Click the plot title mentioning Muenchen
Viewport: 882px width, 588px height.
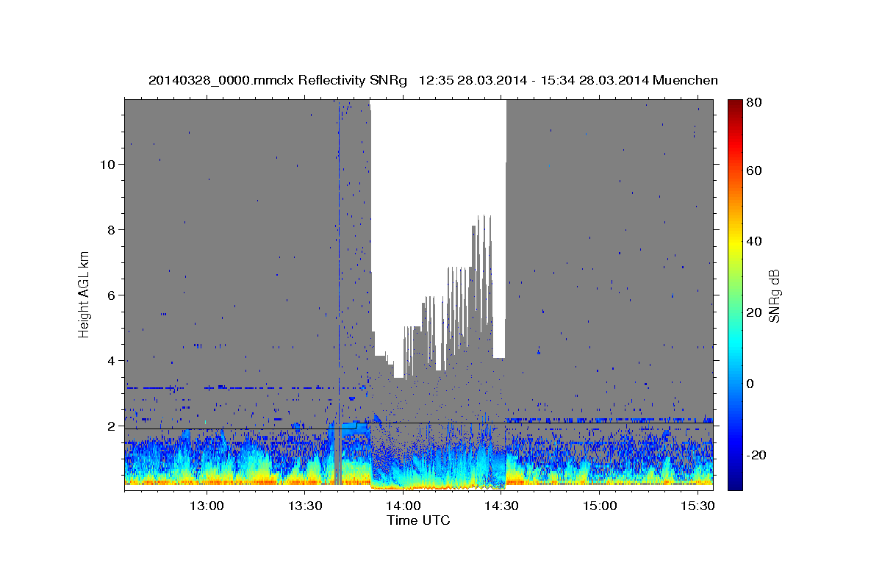[x=433, y=80]
